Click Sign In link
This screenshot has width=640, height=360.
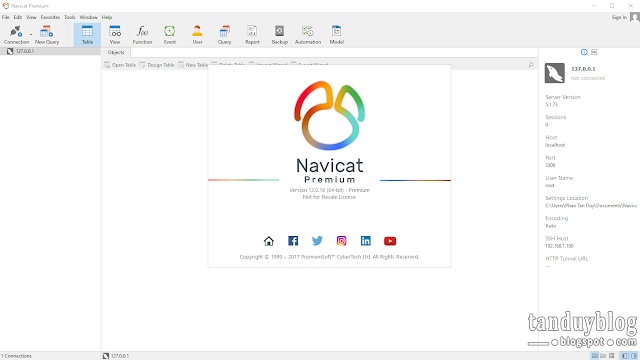(619, 17)
